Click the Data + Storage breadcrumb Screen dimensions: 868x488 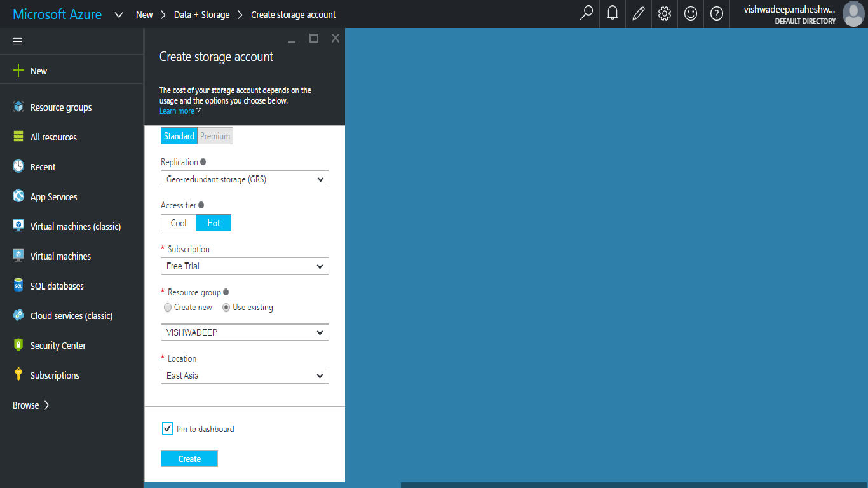click(202, 14)
